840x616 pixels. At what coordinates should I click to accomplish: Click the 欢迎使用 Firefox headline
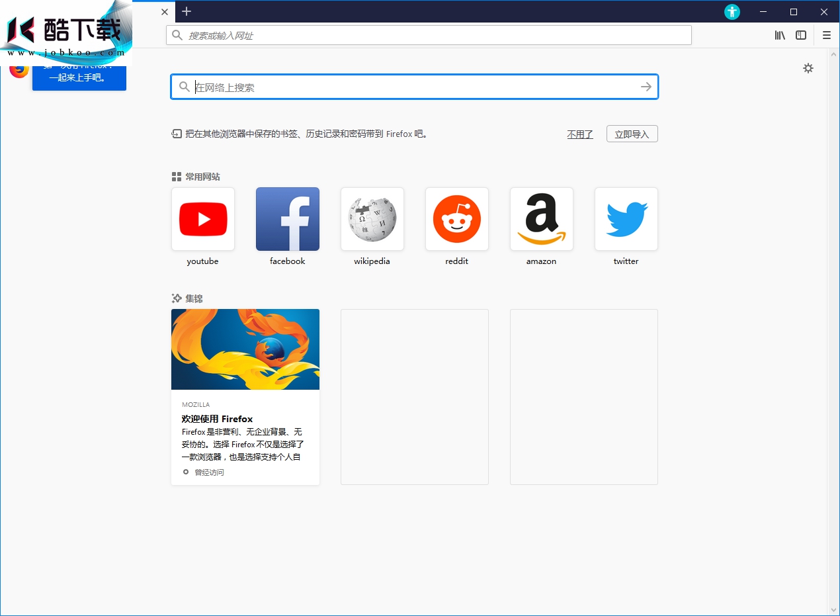pyautogui.click(x=218, y=419)
